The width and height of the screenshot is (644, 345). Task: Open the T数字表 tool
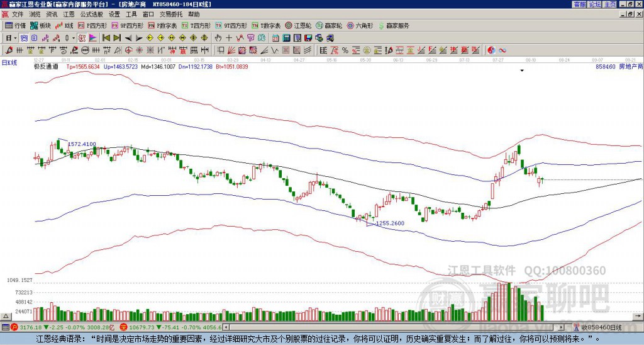click(266, 25)
